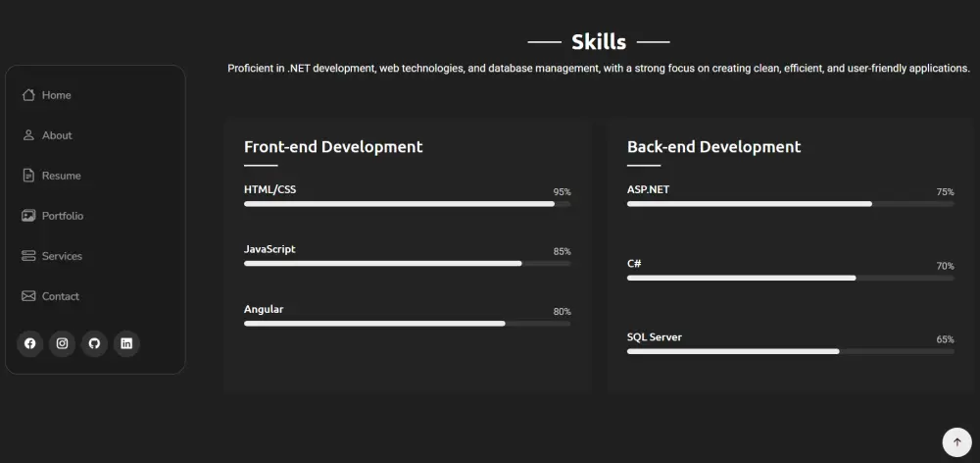Click the HTML/CSS progress bar
980x463 pixels.
click(x=407, y=204)
